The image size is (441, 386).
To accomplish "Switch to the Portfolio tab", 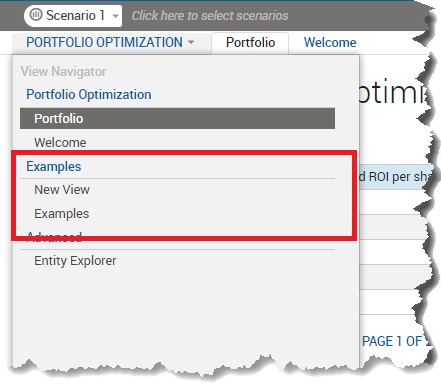I will (x=250, y=43).
